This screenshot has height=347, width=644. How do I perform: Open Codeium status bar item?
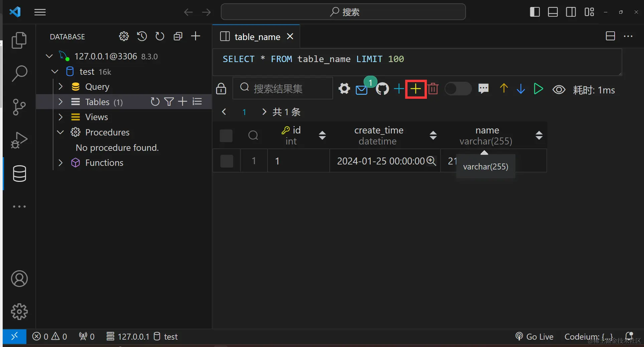(589, 337)
